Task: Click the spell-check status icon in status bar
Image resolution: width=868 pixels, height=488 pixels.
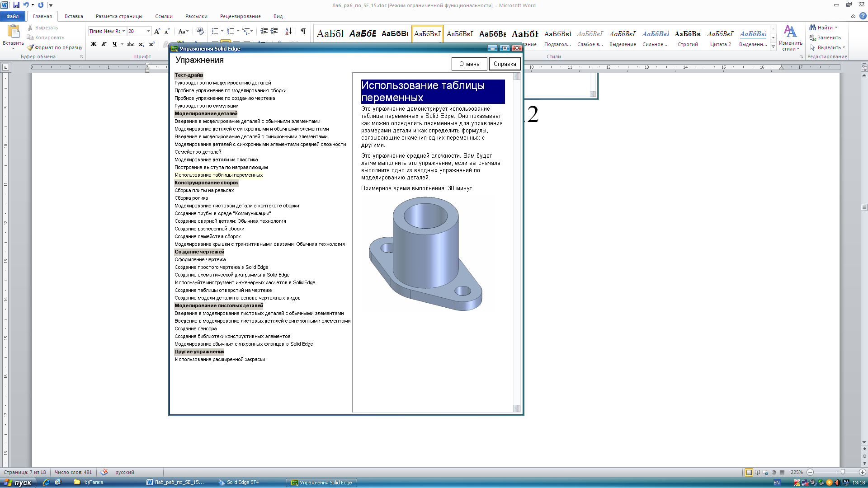Action: tap(104, 472)
